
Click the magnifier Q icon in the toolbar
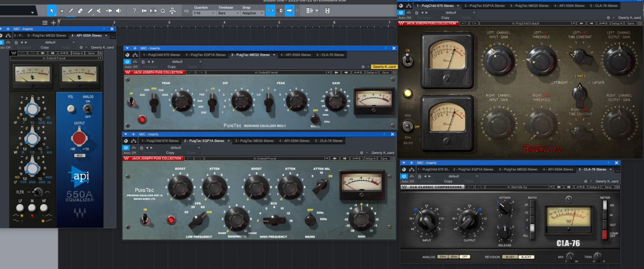[x=163, y=10]
